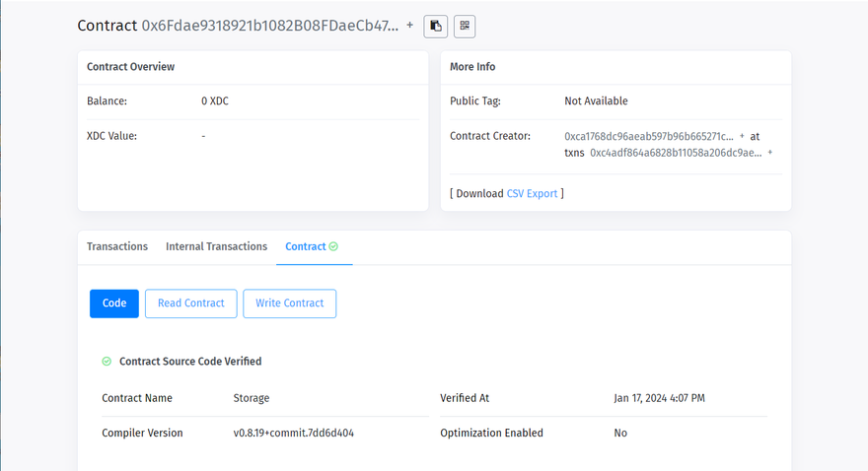Open the Write Contract section
Screen dimensions: 868x471
(289, 303)
